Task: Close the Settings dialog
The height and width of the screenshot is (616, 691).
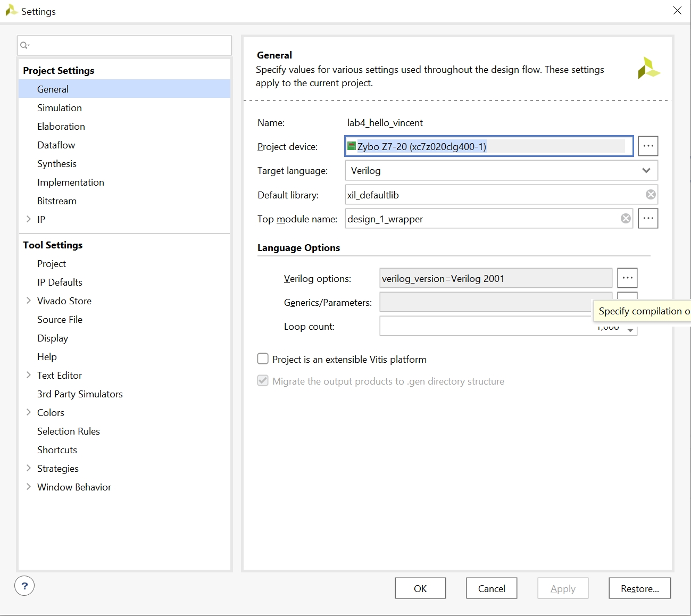Action: coord(677,11)
